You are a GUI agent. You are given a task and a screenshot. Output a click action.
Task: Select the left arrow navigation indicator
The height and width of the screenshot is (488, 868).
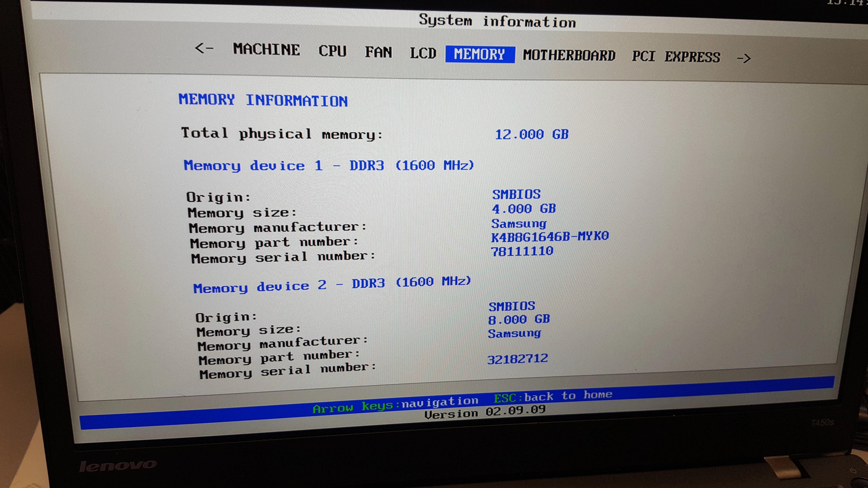(x=204, y=48)
